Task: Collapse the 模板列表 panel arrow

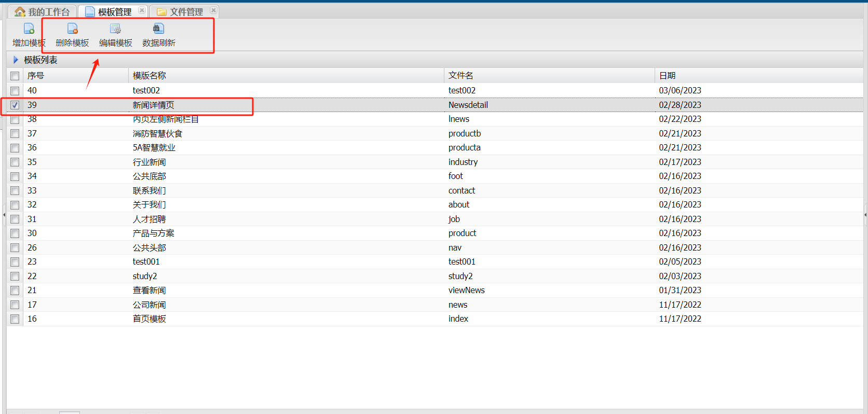Action: point(16,60)
